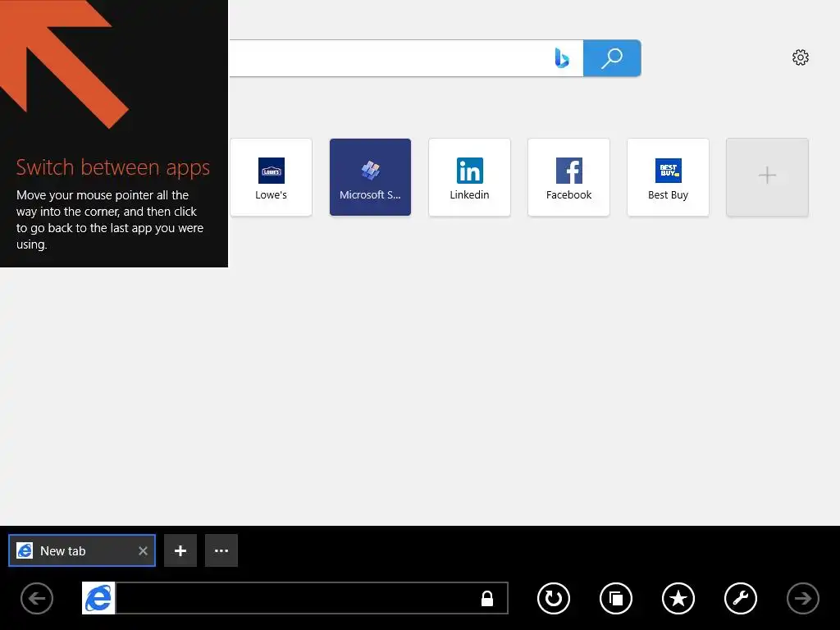
Task: Open a new tab with plus button
Action: [x=180, y=550]
